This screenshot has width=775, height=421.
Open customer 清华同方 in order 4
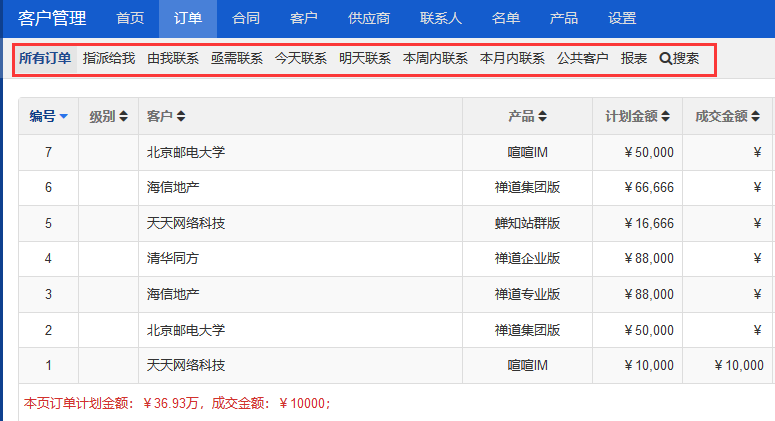click(172, 258)
